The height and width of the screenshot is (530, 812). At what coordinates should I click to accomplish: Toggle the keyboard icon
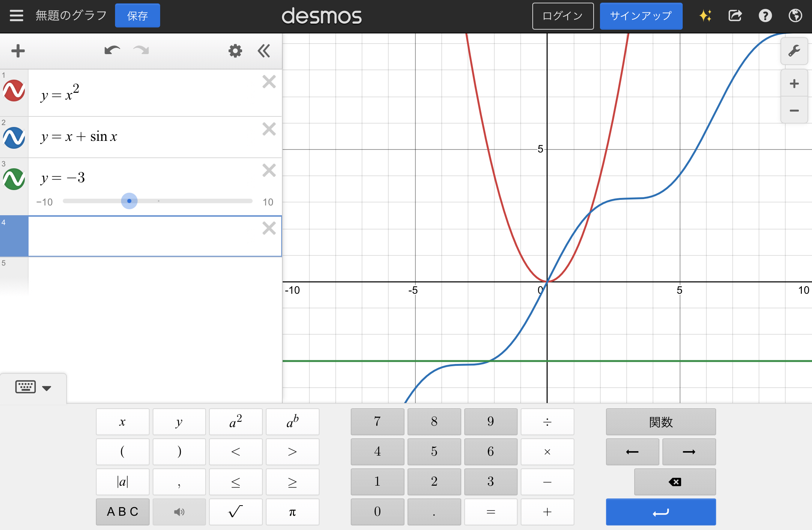point(26,387)
